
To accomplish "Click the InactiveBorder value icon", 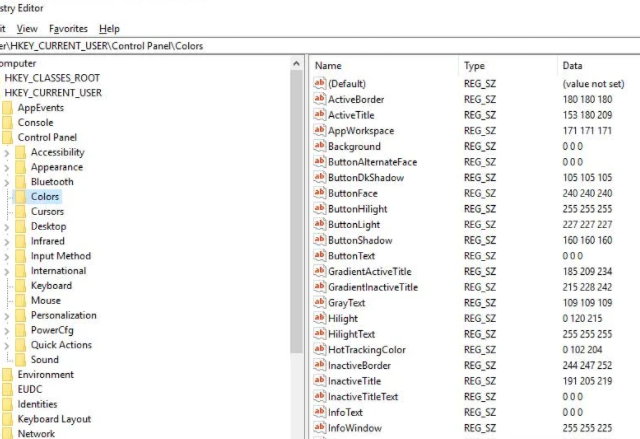I will [x=320, y=365].
